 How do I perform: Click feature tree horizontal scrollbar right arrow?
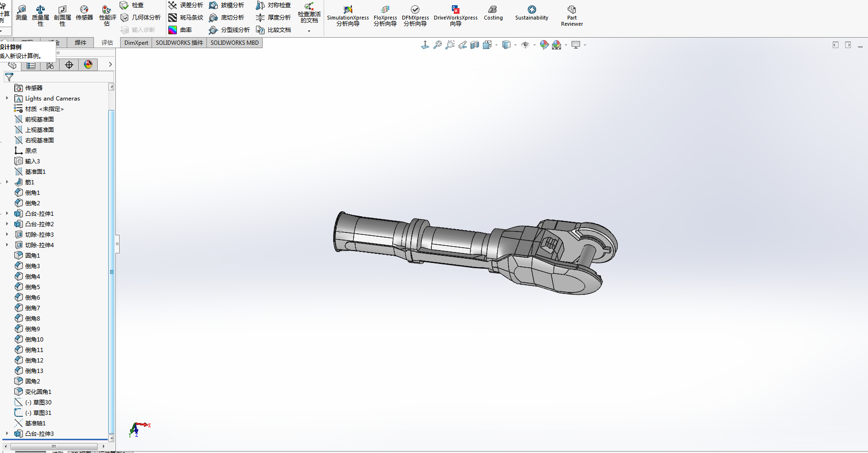click(x=103, y=446)
